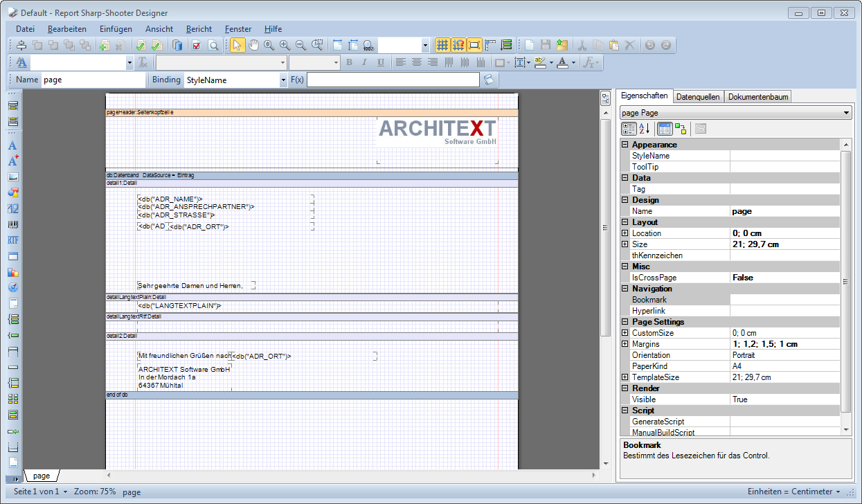Switch to the Datenquellen tab

click(x=698, y=97)
